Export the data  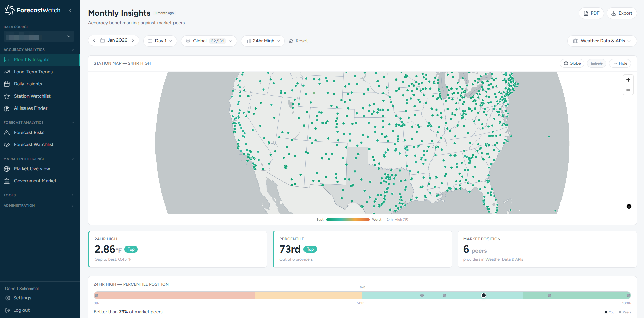click(622, 13)
